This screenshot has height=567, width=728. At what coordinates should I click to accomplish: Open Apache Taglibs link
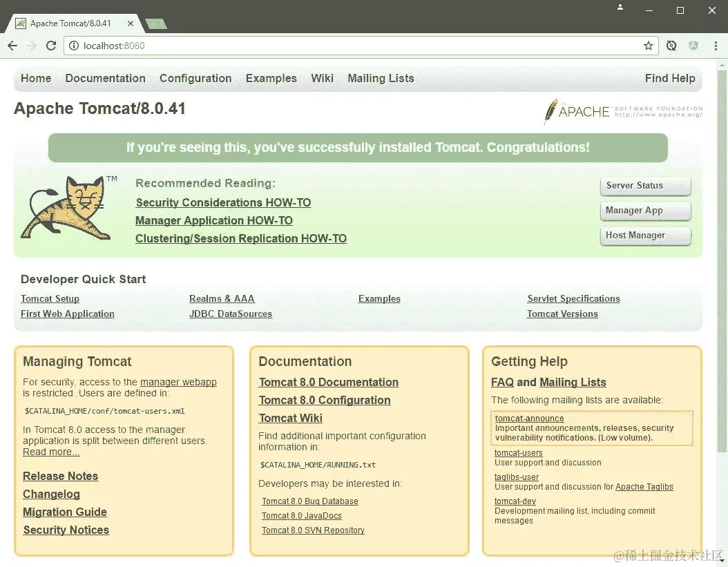pyautogui.click(x=644, y=487)
